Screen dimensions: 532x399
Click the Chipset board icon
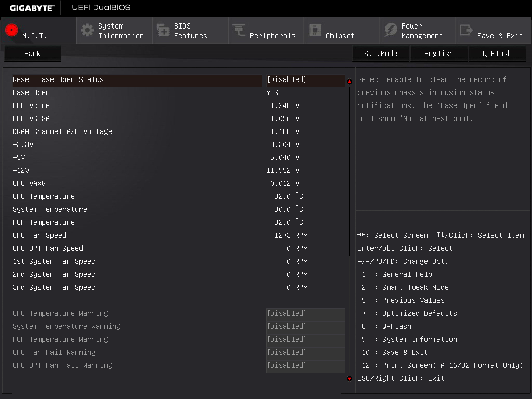point(315,30)
